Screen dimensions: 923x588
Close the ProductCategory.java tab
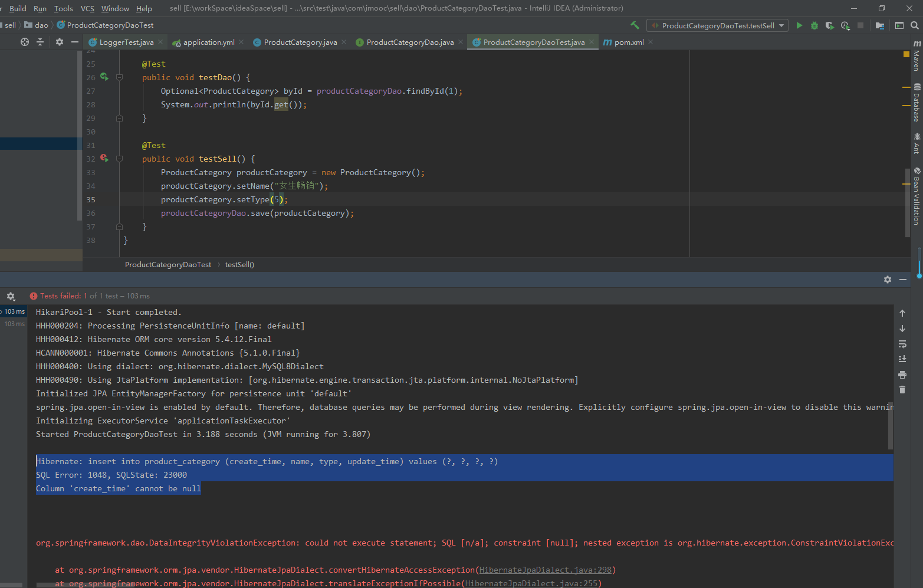[x=343, y=42]
